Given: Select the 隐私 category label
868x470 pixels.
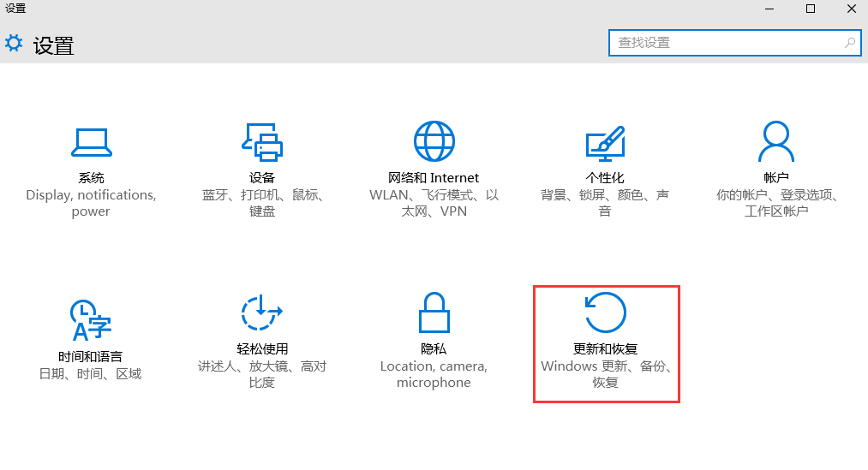Looking at the screenshot, I should 434,349.
